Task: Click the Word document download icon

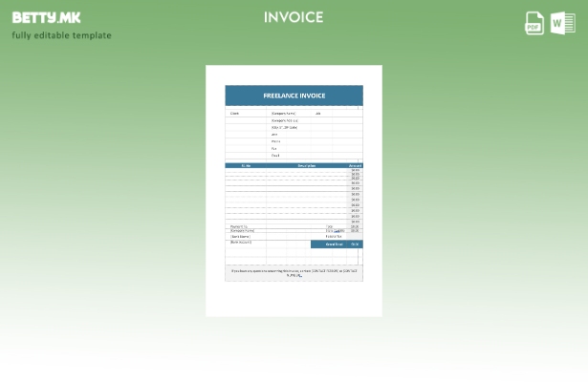Action: (563, 23)
